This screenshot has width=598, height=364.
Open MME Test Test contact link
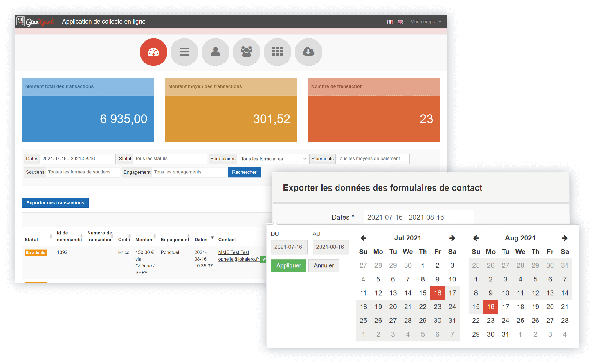234,252
